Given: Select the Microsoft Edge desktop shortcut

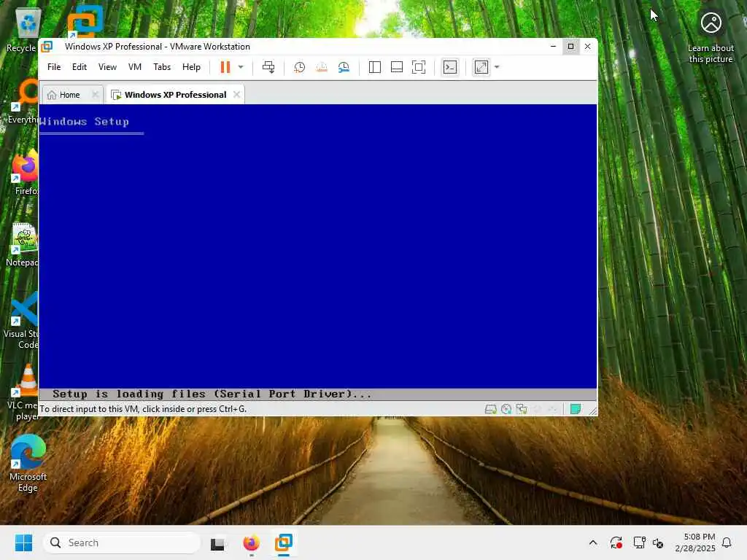Looking at the screenshot, I should [28, 463].
